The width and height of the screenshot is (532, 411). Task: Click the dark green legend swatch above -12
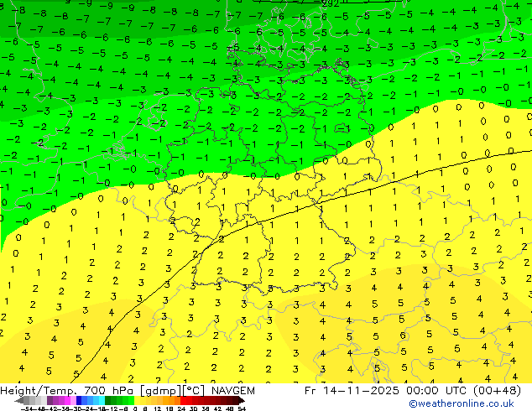tap(108, 401)
